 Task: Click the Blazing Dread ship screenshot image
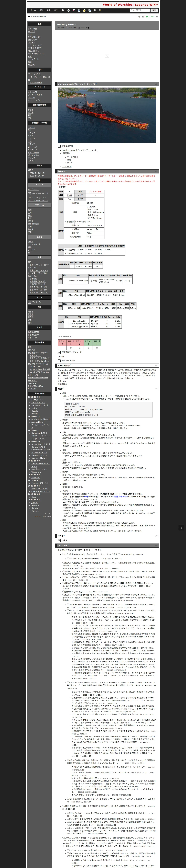point(107,115)
